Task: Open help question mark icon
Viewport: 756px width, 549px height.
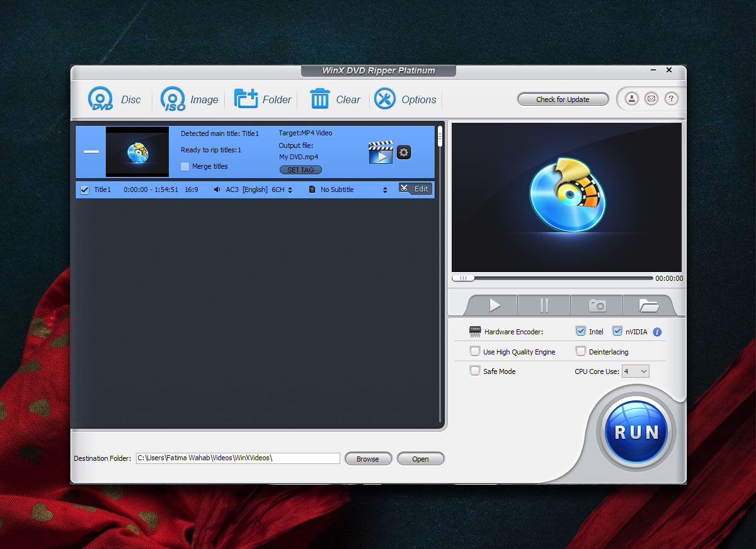Action: pos(672,99)
